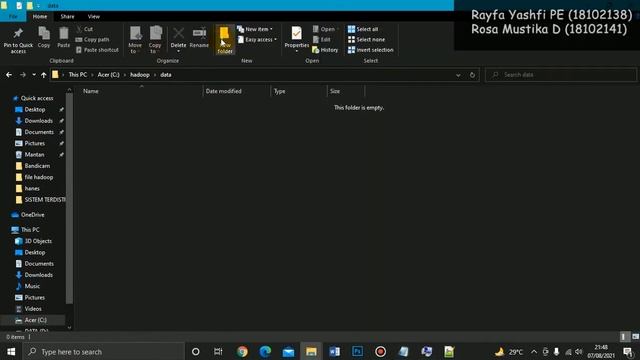This screenshot has width=640, height=360.
Task: Click Select none
Action: pyautogui.click(x=367, y=40)
